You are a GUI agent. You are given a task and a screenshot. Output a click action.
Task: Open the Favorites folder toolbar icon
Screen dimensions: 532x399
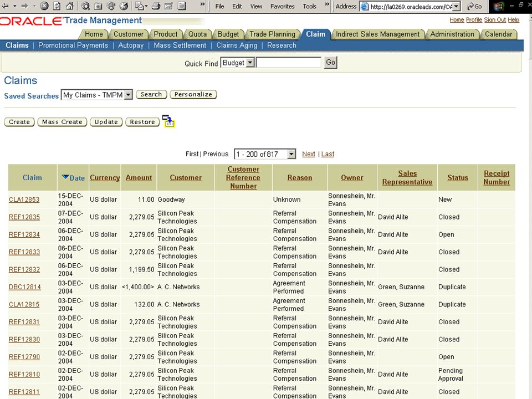point(98,6)
